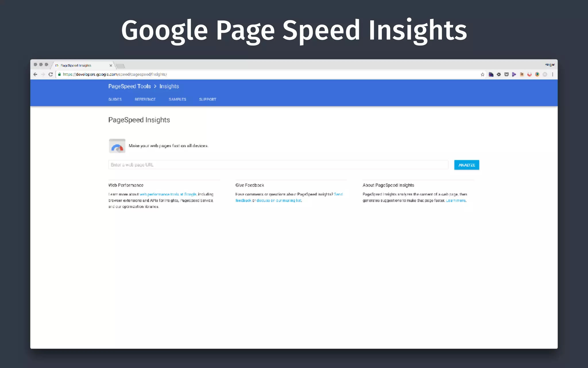The image size is (588, 368).
Task: Open a new tab next to PageSpeed Insights
Action: (x=120, y=66)
